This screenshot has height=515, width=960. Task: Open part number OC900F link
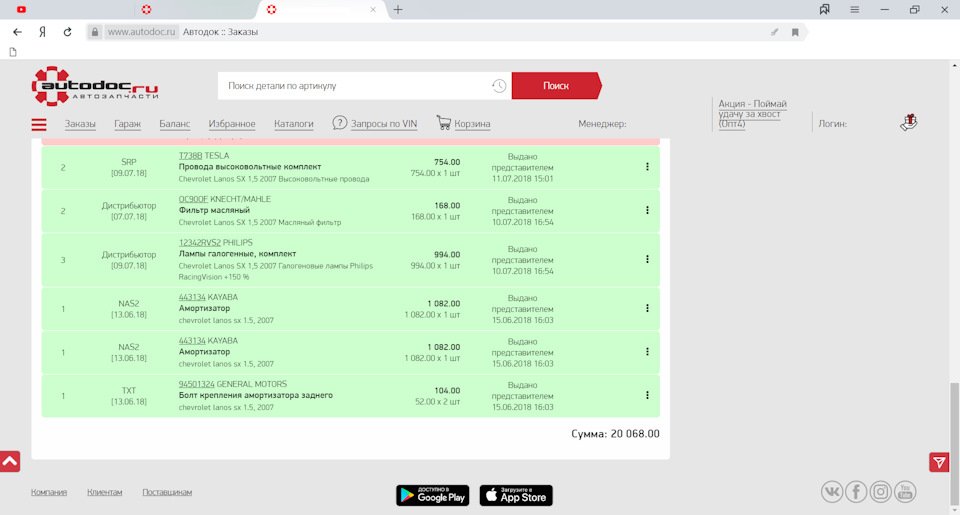[x=193, y=199]
